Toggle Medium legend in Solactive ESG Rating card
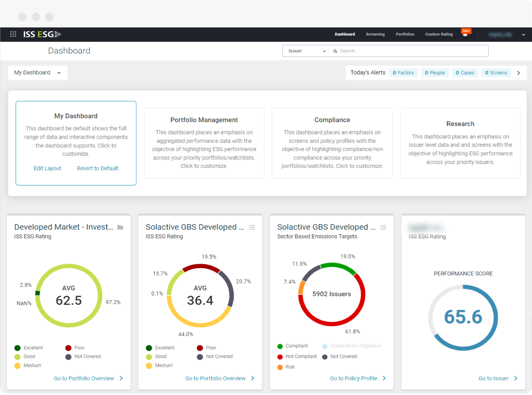532x395 pixels. tap(159, 365)
